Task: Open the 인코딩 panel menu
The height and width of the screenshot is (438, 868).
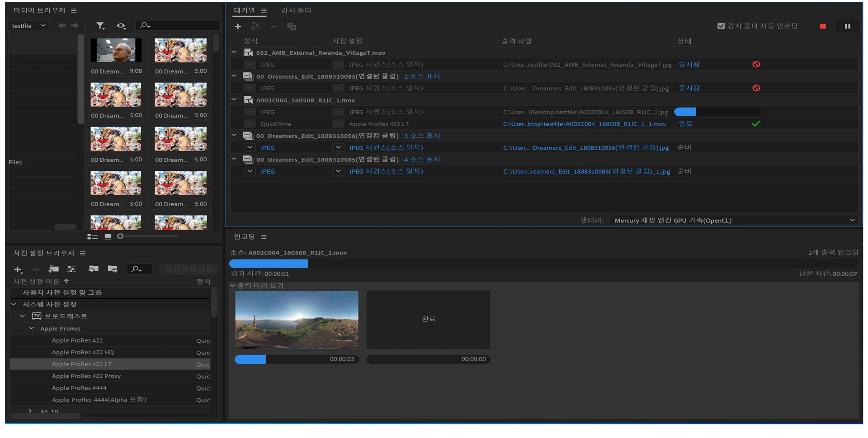Action: (264, 237)
